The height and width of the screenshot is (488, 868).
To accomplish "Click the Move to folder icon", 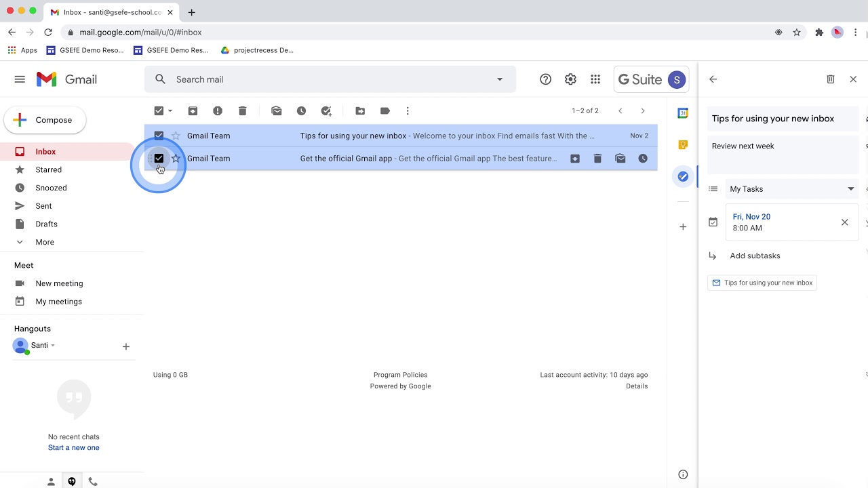I will pos(360,111).
